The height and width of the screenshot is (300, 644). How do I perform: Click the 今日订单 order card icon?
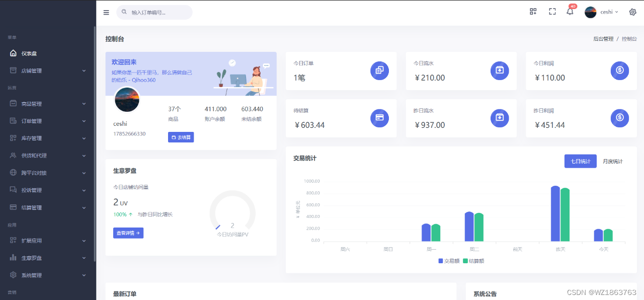[379, 70]
